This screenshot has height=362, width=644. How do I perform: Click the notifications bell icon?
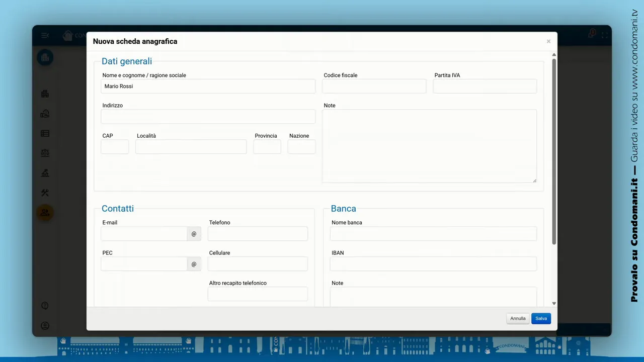tap(592, 34)
